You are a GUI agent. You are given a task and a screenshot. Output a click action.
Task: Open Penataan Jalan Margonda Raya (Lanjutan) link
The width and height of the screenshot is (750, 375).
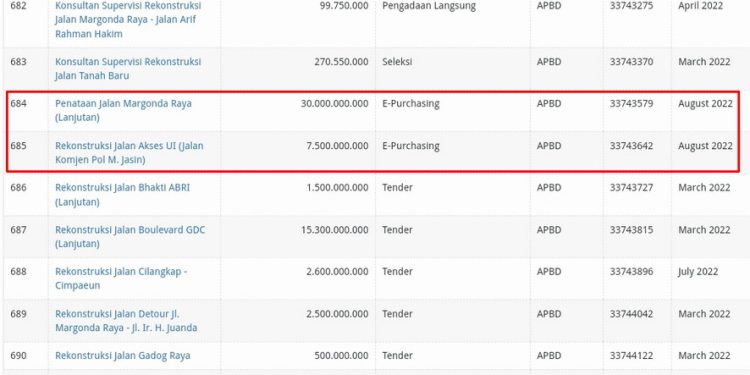(x=123, y=110)
